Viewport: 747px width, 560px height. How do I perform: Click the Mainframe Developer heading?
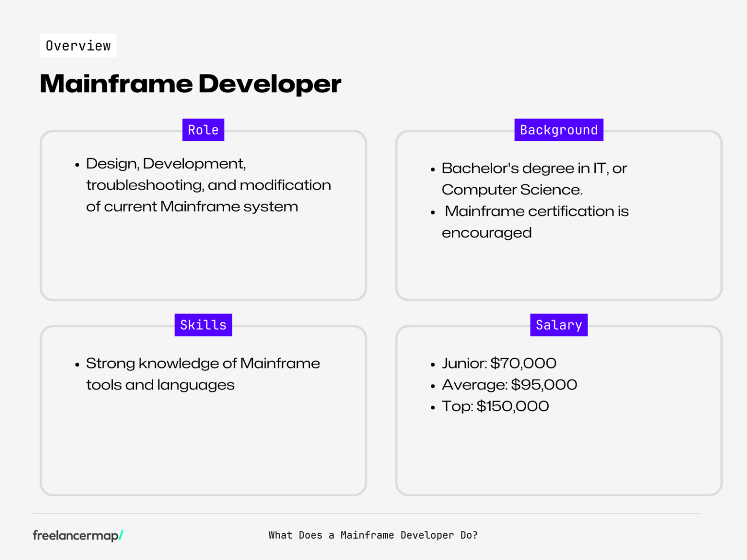[x=191, y=84]
